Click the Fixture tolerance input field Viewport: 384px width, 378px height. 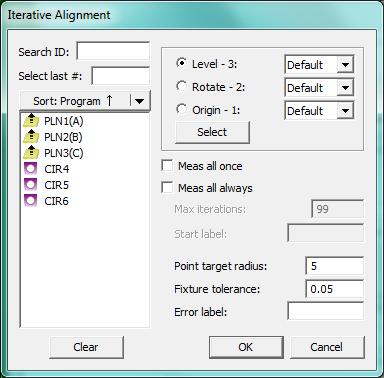tap(334, 289)
